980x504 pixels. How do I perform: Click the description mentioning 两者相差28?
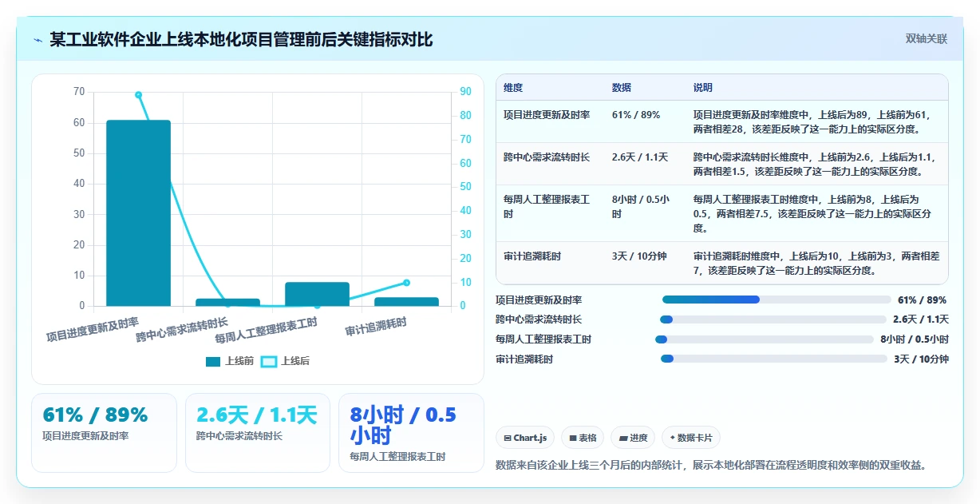(x=812, y=121)
